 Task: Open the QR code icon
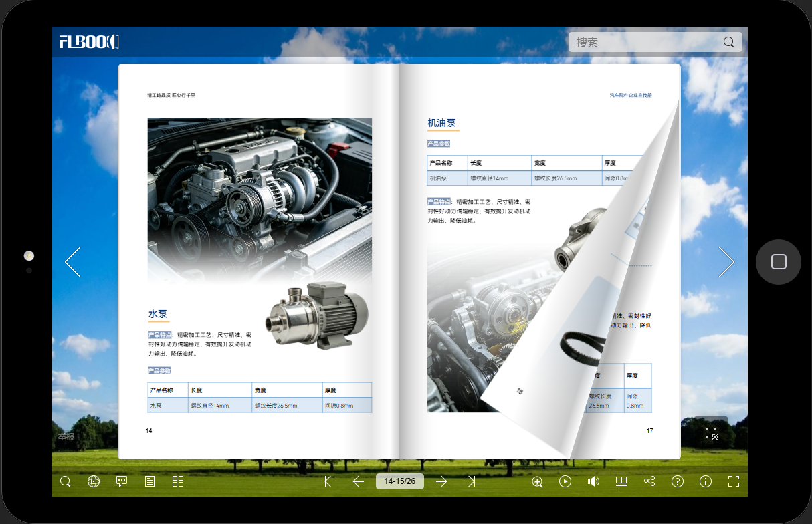pyautogui.click(x=711, y=433)
